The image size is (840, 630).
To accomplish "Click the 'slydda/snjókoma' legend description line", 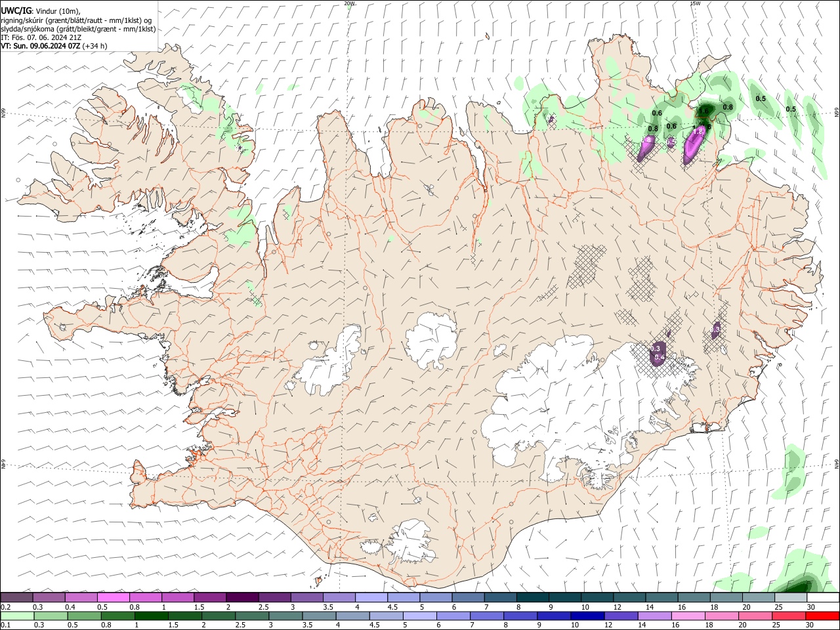I will pyautogui.click(x=78, y=29).
